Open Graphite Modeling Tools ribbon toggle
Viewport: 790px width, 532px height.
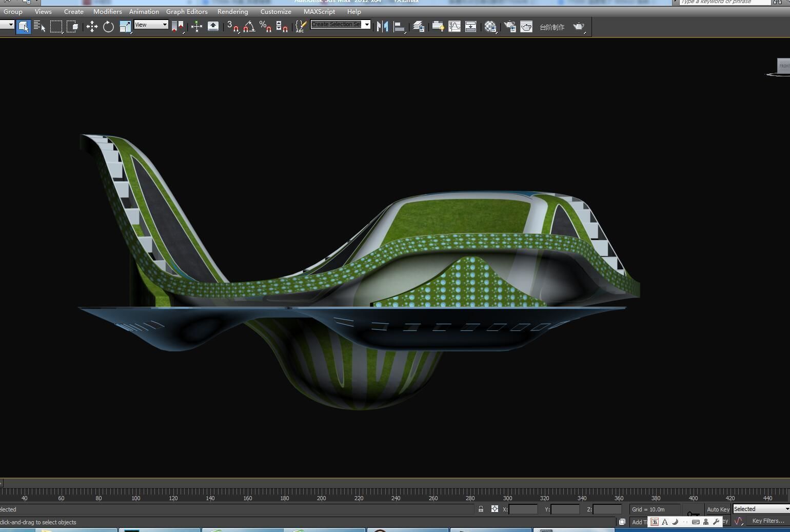point(438,27)
